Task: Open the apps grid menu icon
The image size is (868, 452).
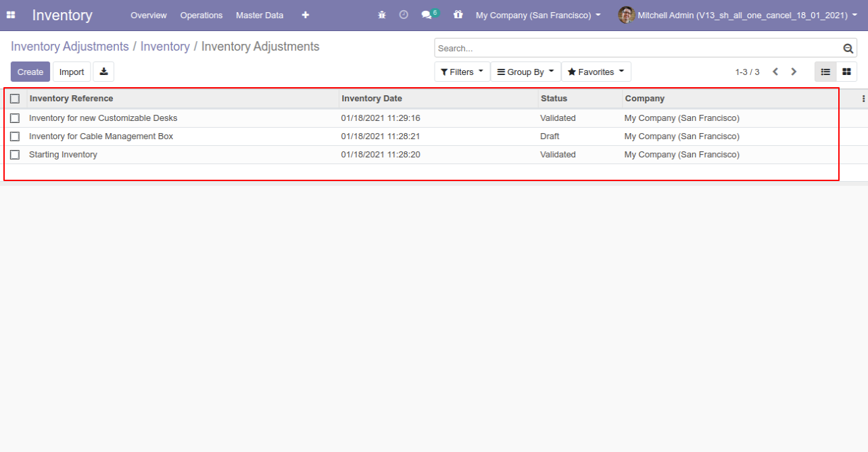Action: coord(11,15)
